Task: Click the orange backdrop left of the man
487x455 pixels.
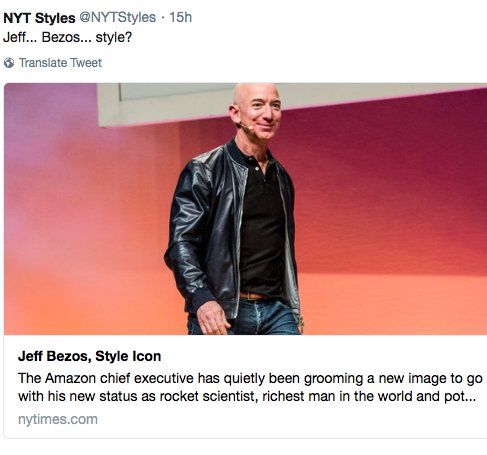Action: point(90,233)
